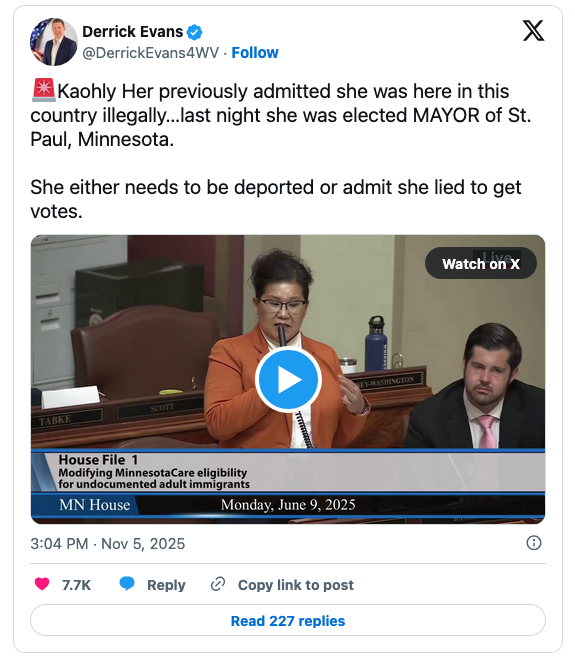Click the Watch on X button
575x660 pixels.
point(481,263)
